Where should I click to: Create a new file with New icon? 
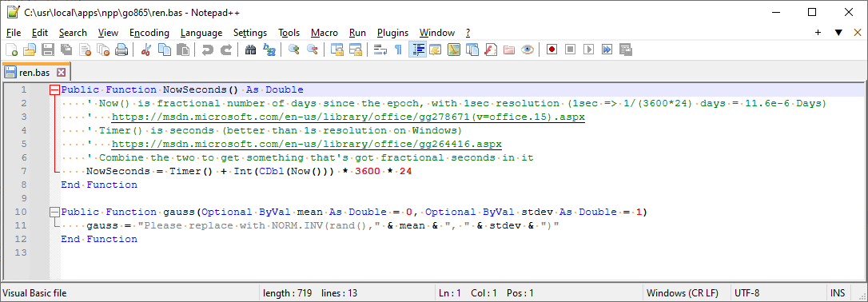point(11,50)
